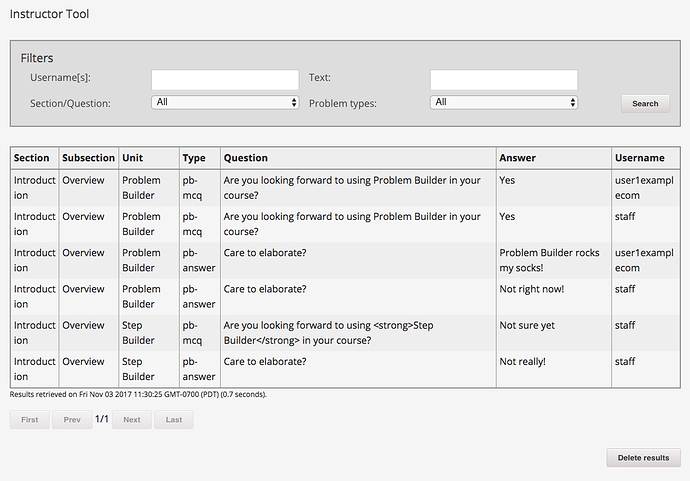Click the Search button in Filters

[645, 103]
